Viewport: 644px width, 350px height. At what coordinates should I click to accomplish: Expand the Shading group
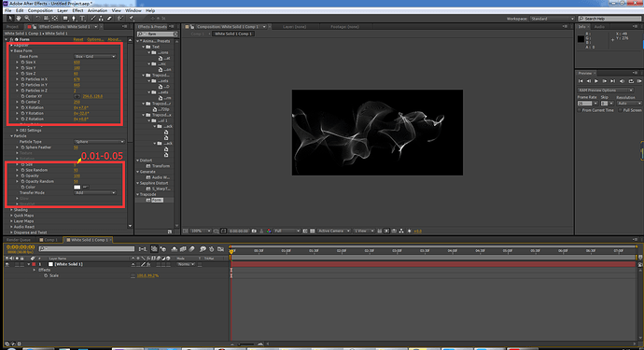coord(11,210)
